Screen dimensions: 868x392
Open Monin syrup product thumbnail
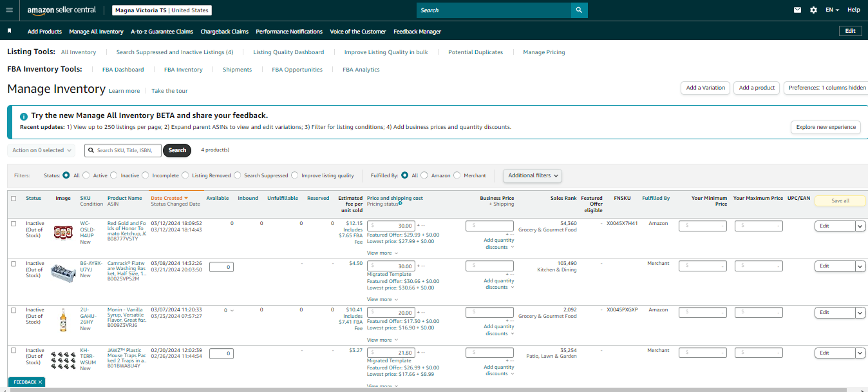click(63, 319)
